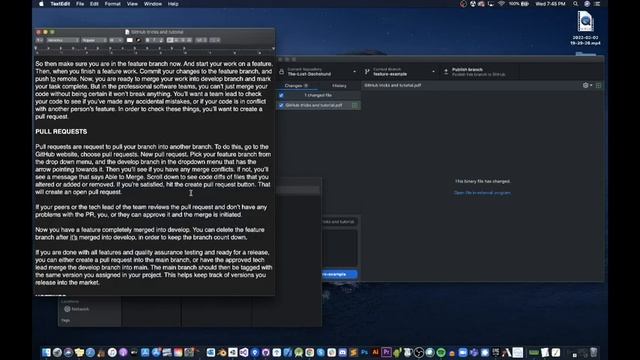Open Blender from the Dock

(222, 353)
